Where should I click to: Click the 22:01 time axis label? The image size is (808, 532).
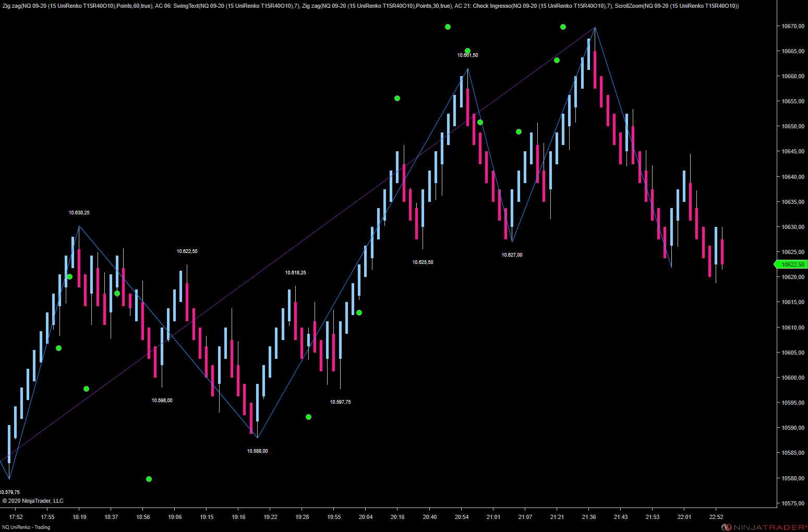pos(684,517)
